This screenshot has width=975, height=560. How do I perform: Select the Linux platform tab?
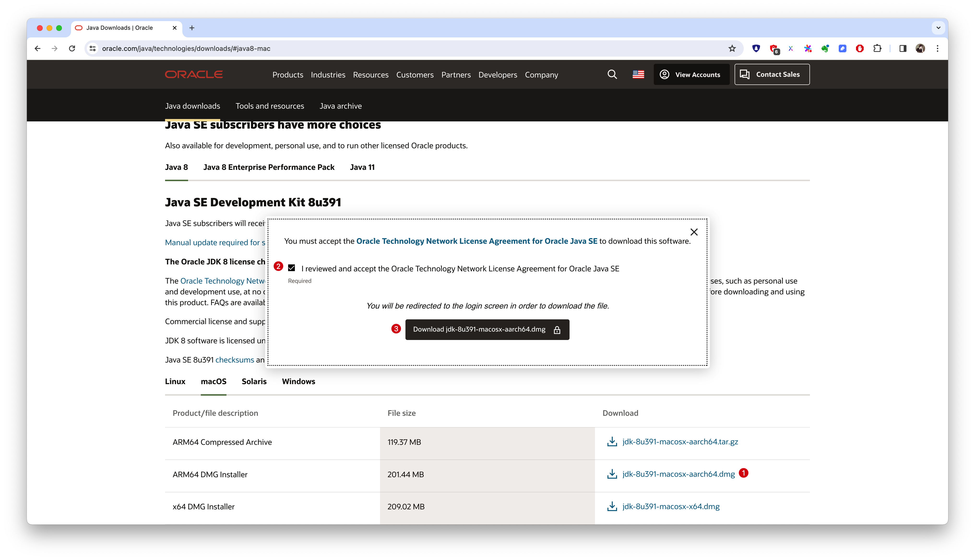pyautogui.click(x=175, y=381)
